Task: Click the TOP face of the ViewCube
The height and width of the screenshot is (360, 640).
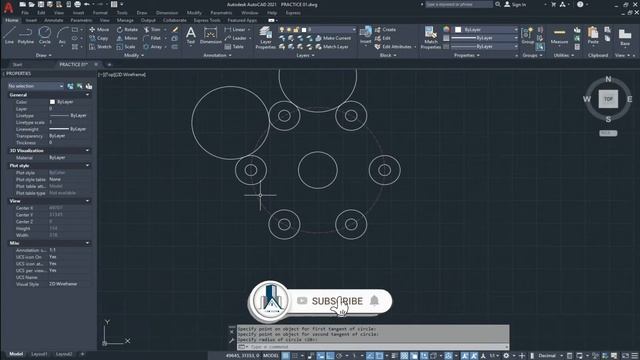Action: click(608, 99)
